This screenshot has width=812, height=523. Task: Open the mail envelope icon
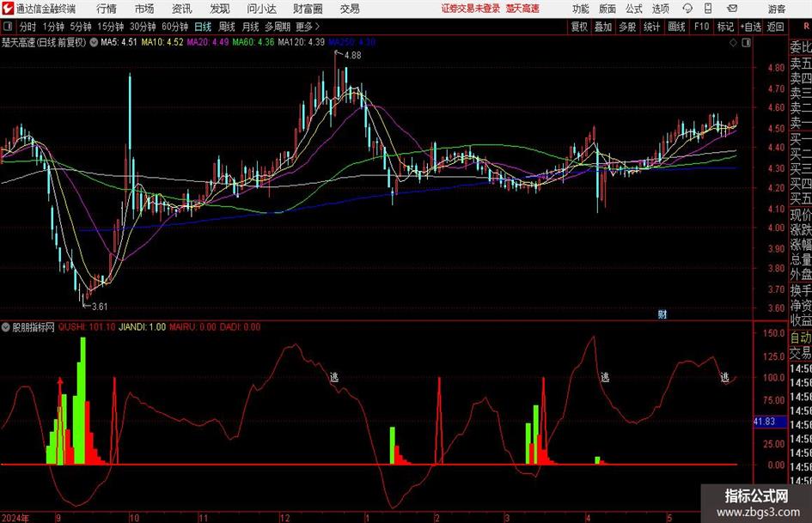(732, 9)
